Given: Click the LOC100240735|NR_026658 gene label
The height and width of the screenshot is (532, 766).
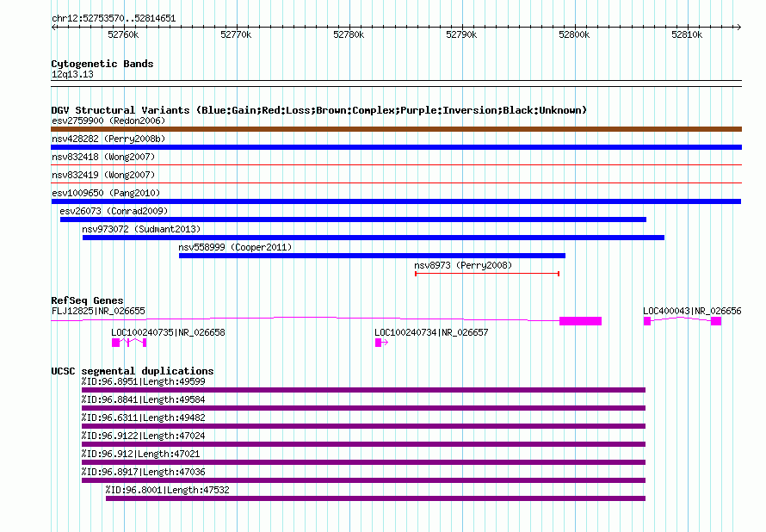Looking at the screenshot, I should [x=168, y=332].
